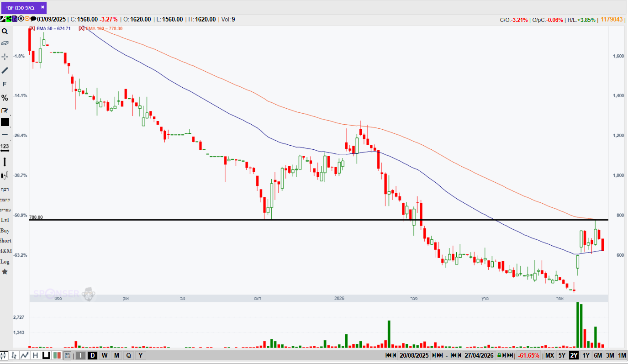Choose the F Fibonacci tool

click(5, 84)
